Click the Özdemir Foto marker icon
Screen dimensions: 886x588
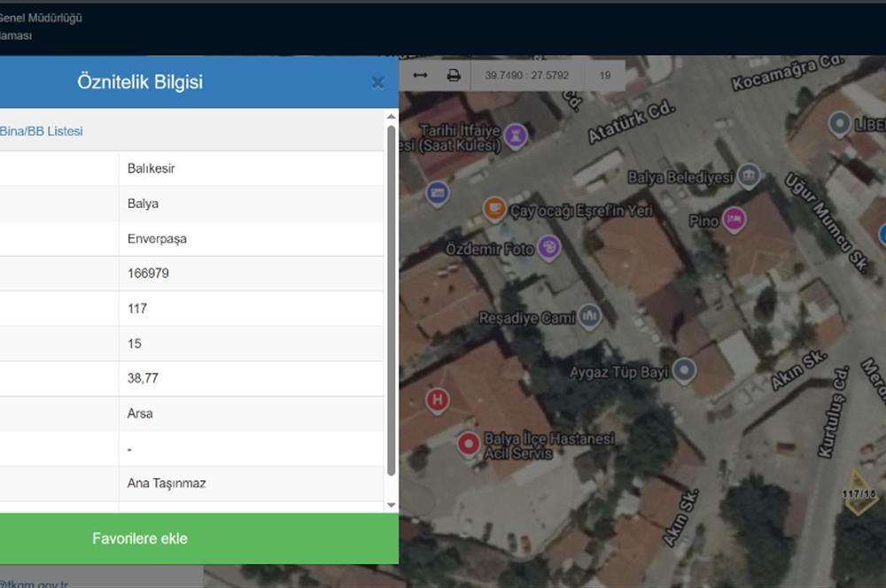tap(549, 248)
